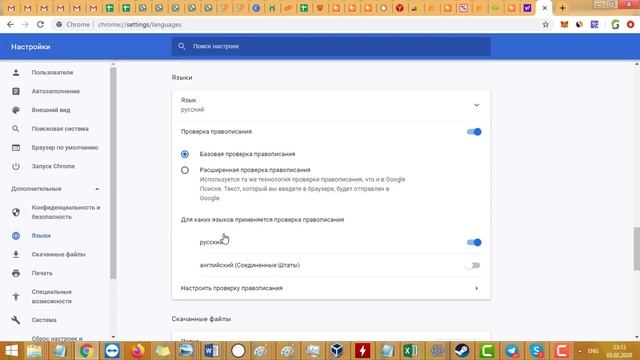Switch to the first Gmail tab
Image resolution: width=640 pixels, height=360 pixels.
point(11,8)
